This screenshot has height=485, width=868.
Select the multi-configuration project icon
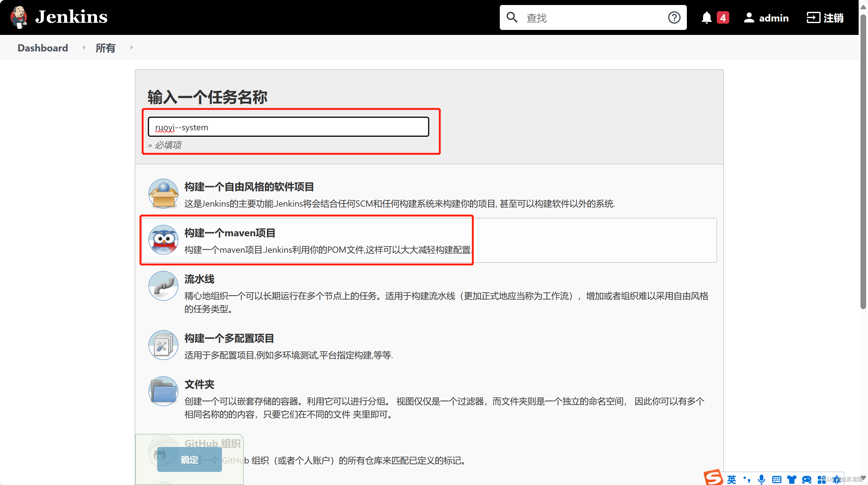[x=163, y=345]
